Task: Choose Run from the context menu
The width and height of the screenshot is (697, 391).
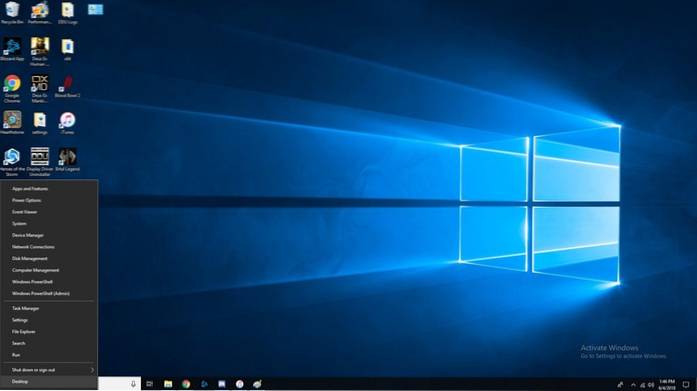Action: (x=49, y=355)
